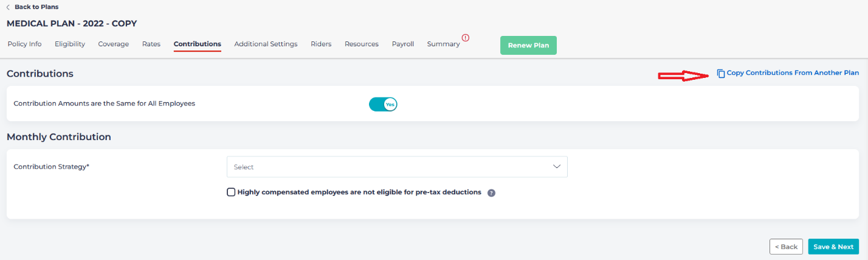
Task: Open the Eligibility tab
Action: click(70, 44)
